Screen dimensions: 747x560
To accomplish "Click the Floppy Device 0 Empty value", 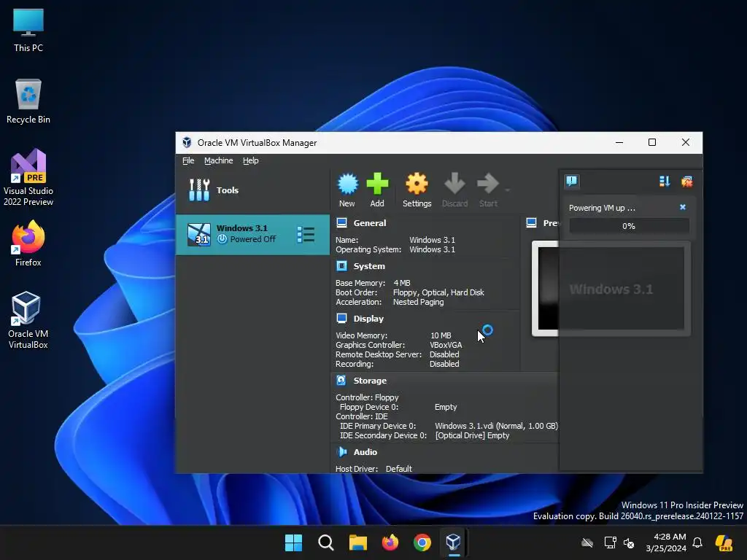I will pyautogui.click(x=446, y=407).
